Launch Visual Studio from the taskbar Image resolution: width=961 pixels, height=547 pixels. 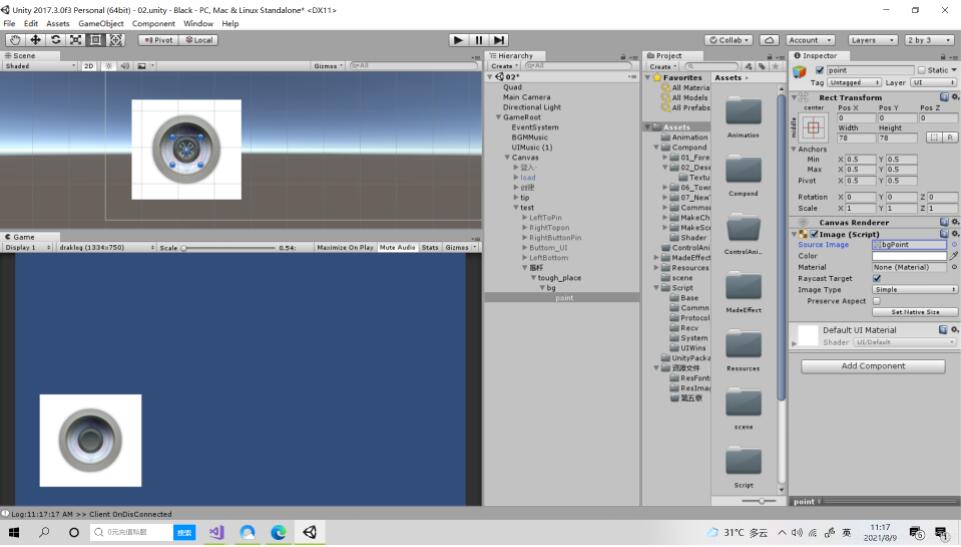pyautogui.click(x=216, y=532)
